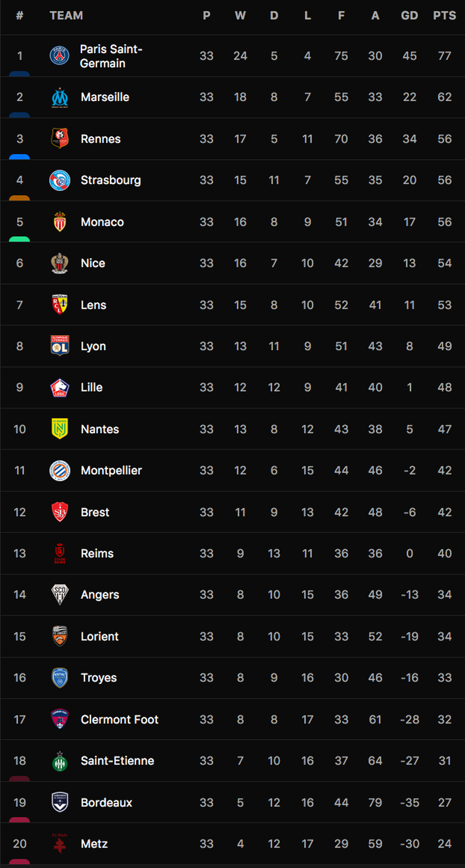This screenshot has height=868, width=465.
Task: Click the W wins column header
Action: coord(240,16)
